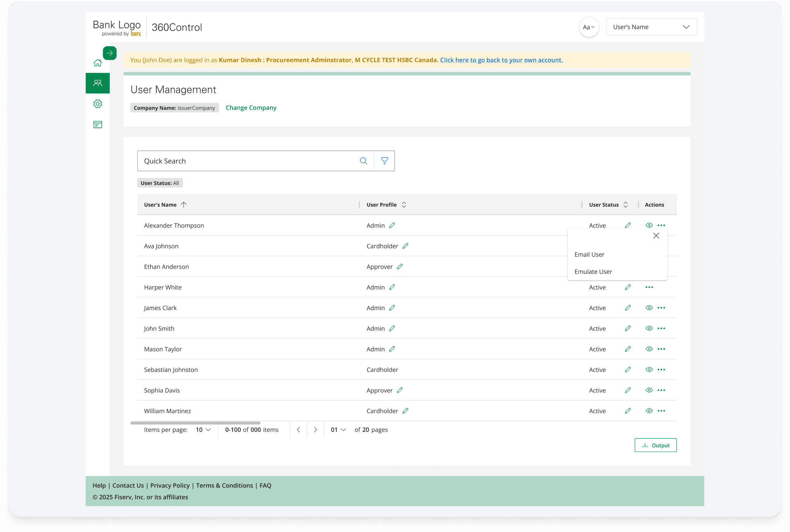
Task: Click the horizontal scrollbar below table
Action: pos(195,423)
